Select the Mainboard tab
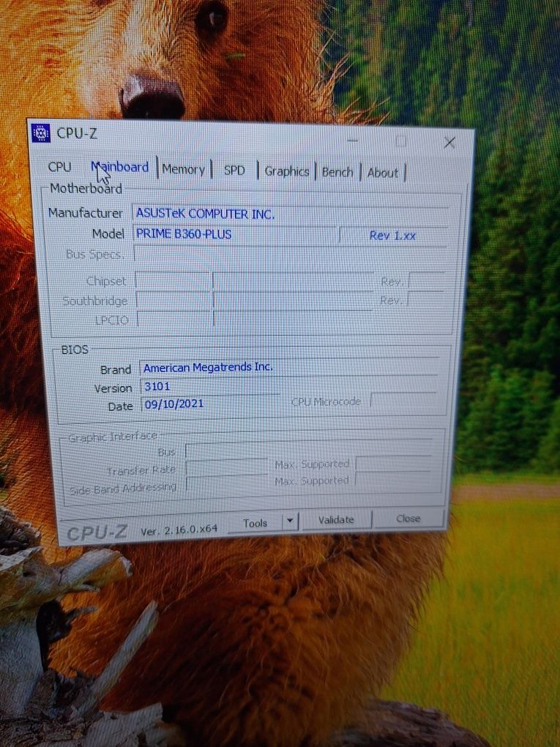The height and width of the screenshot is (747, 560). click(x=120, y=167)
